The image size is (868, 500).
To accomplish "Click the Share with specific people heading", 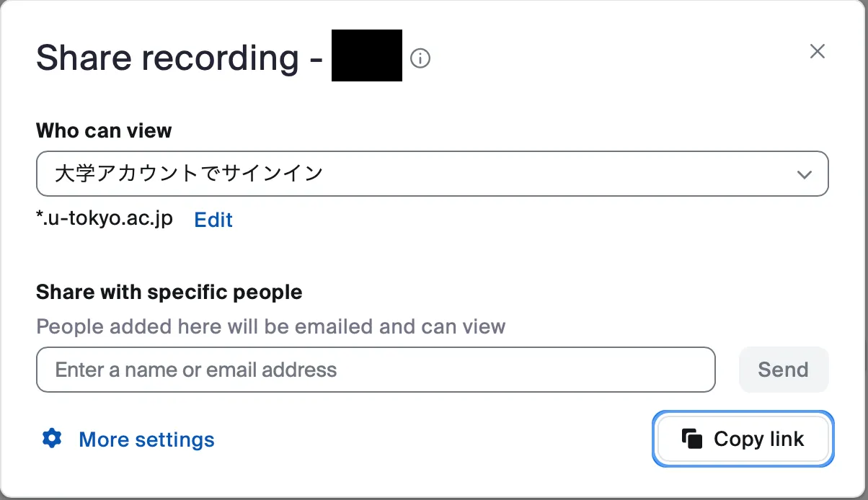I will (x=169, y=292).
